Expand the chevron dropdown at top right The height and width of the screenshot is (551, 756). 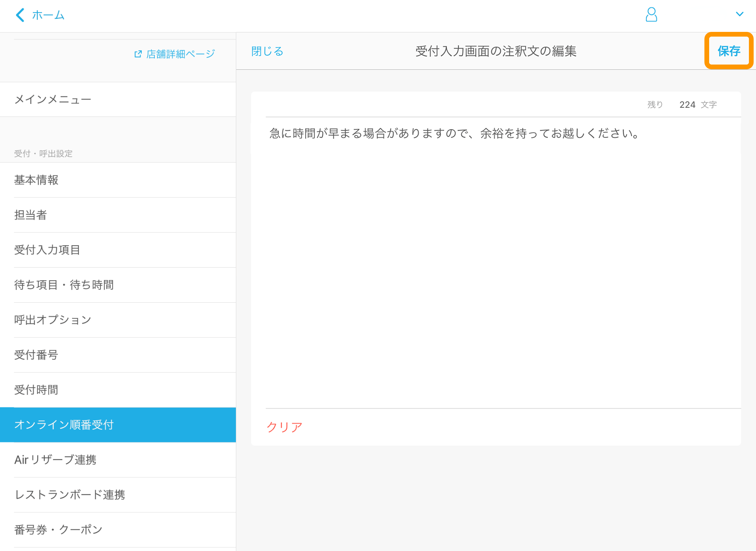[x=740, y=14]
